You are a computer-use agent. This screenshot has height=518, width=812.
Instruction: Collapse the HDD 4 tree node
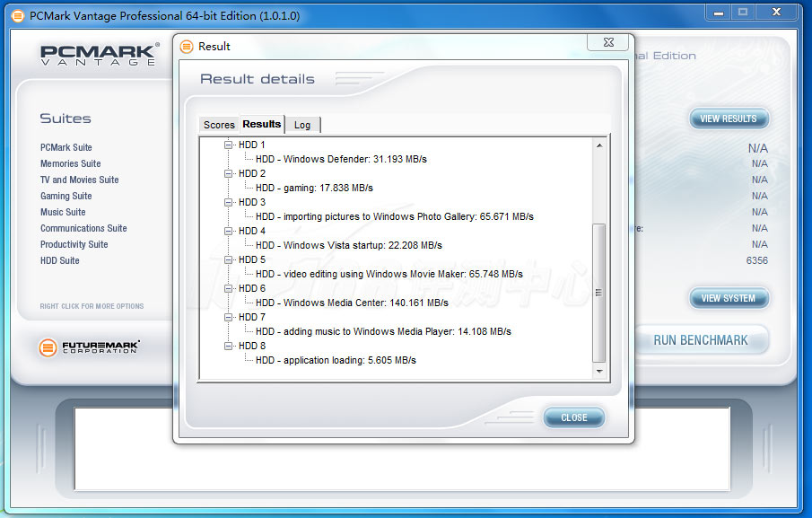pos(229,231)
